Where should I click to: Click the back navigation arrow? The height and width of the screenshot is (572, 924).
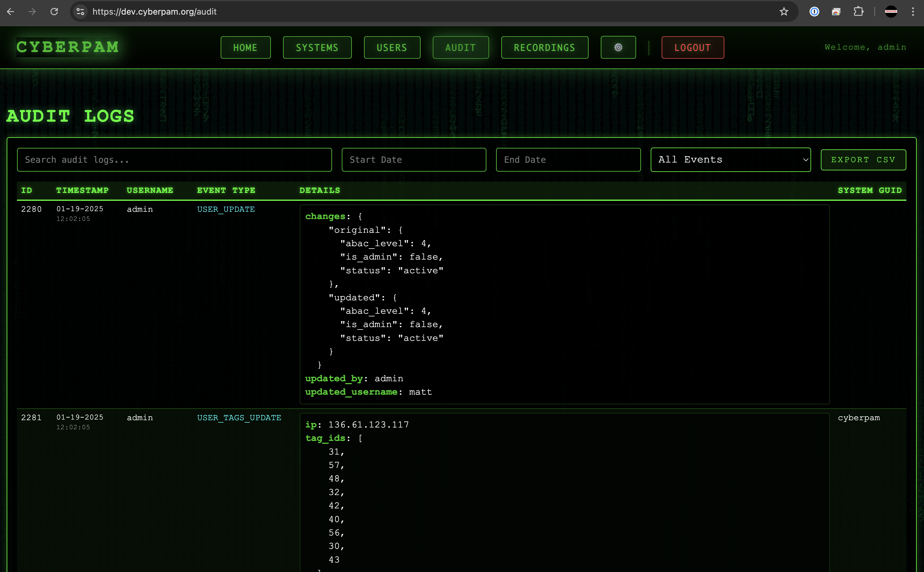click(x=11, y=12)
